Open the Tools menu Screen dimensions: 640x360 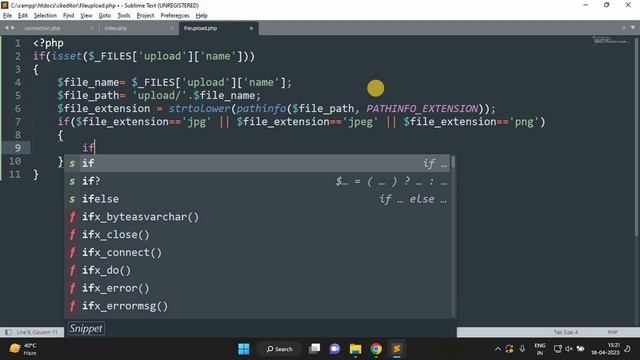pos(124,16)
